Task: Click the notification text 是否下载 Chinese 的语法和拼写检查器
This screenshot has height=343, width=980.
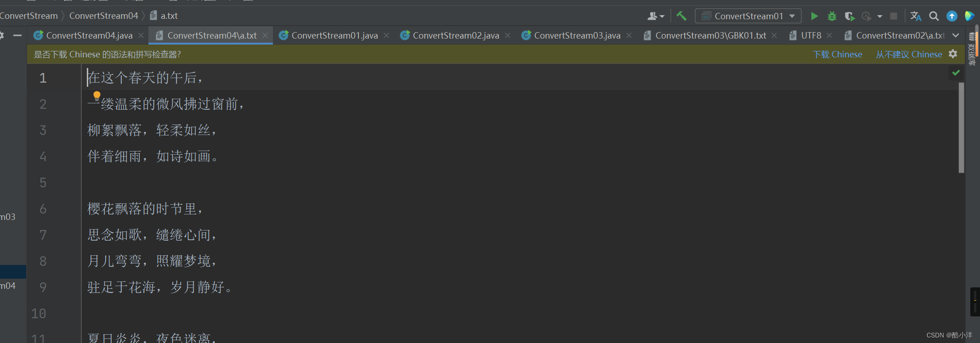Action: click(x=108, y=54)
